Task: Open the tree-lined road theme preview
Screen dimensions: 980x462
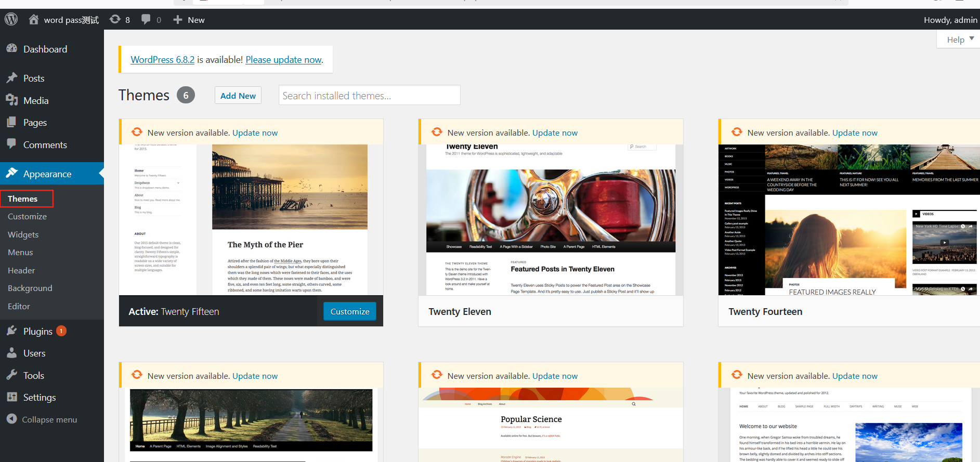Action: [251, 425]
